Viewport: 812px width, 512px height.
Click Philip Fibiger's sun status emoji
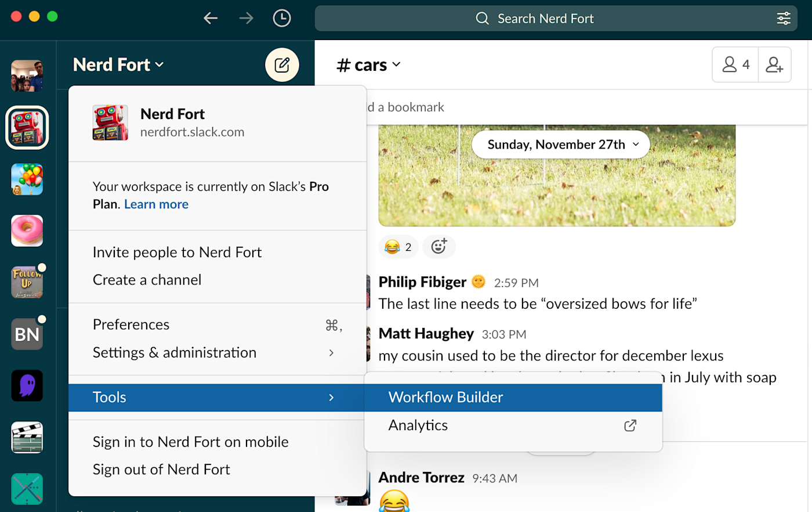(478, 282)
